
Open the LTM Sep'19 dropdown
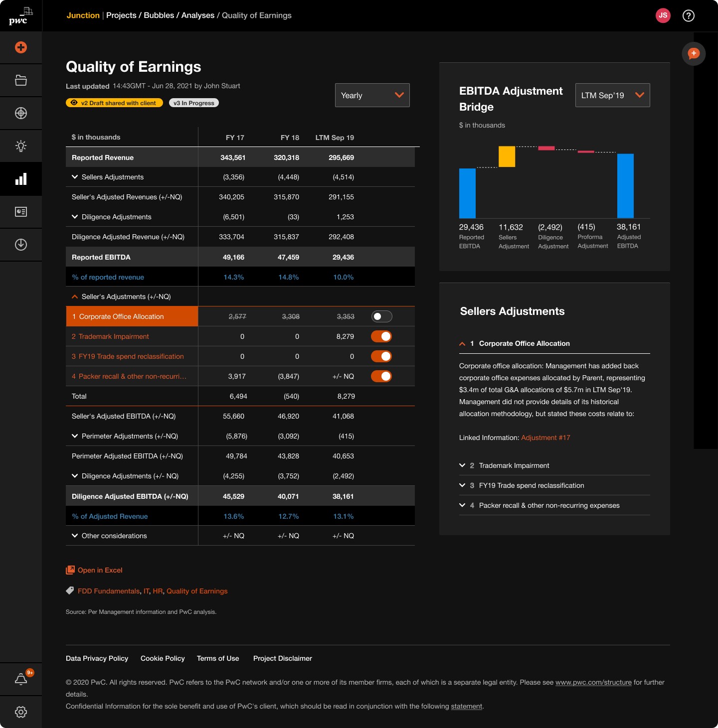(x=613, y=95)
